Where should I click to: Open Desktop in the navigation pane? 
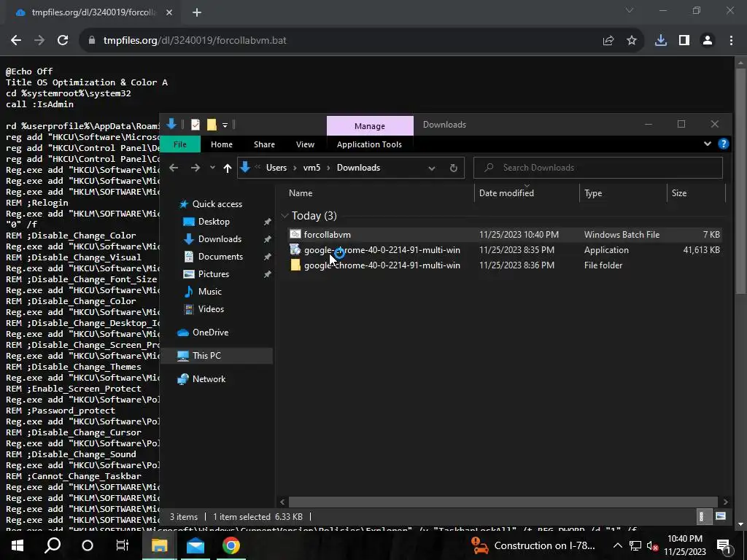[x=214, y=222]
